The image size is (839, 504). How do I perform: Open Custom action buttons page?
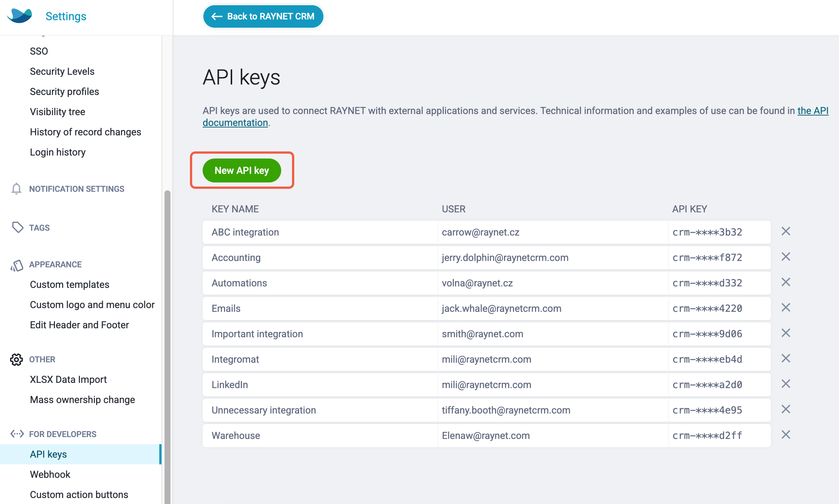79,495
